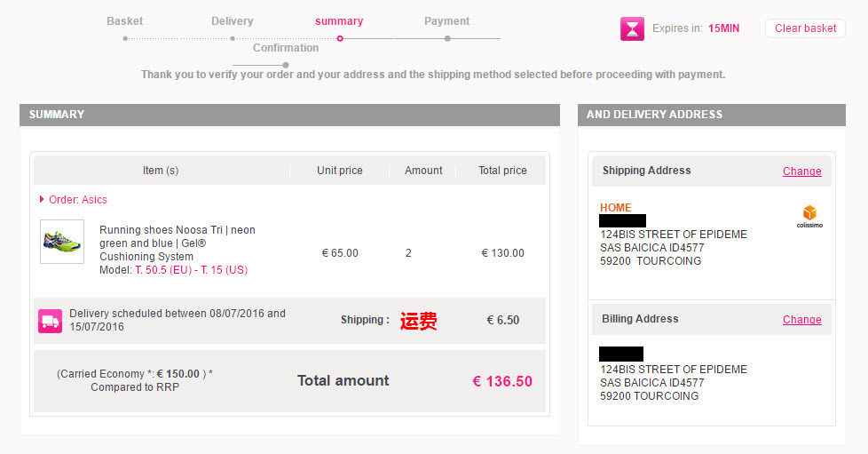Click the pink hourglass timer icon
This screenshot has width=868, height=454.
[632, 28]
